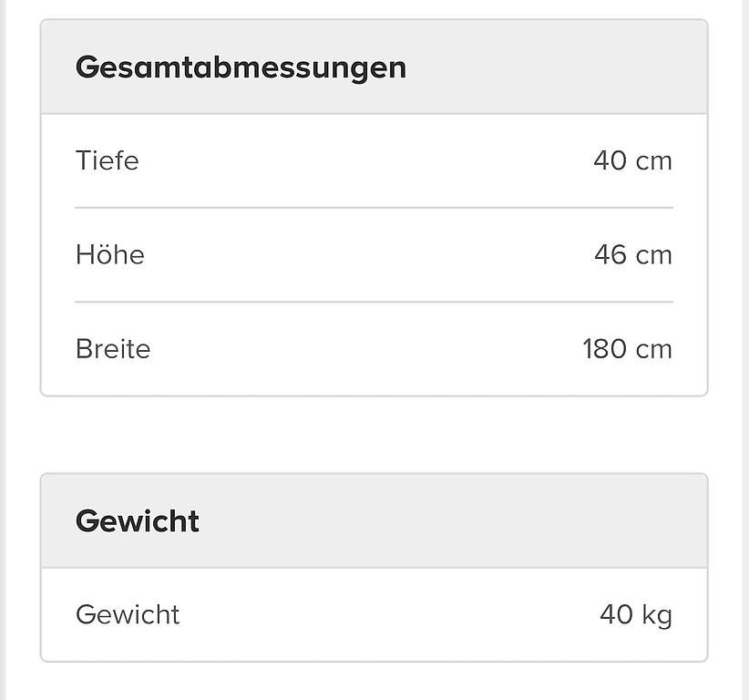Image resolution: width=749 pixels, height=700 pixels.
Task: Click the gap between both cards
Action: (x=374, y=435)
